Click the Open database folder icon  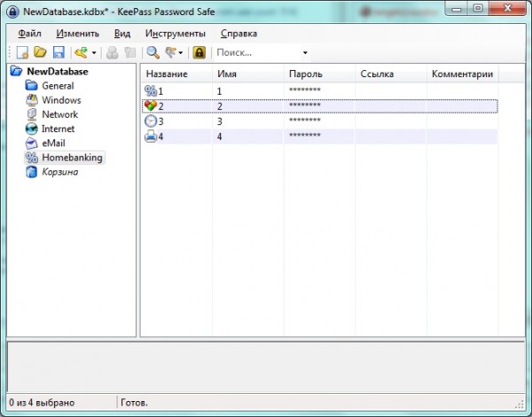pos(40,52)
